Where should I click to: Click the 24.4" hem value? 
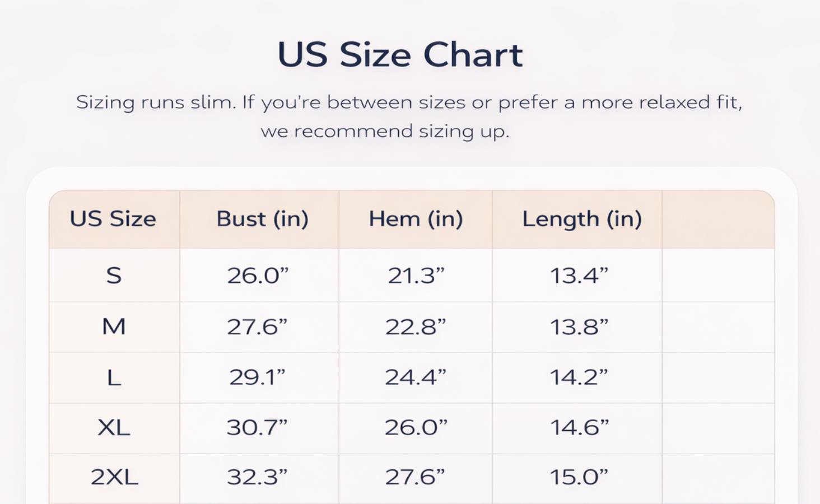pyautogui.click(x=416, y=377)
